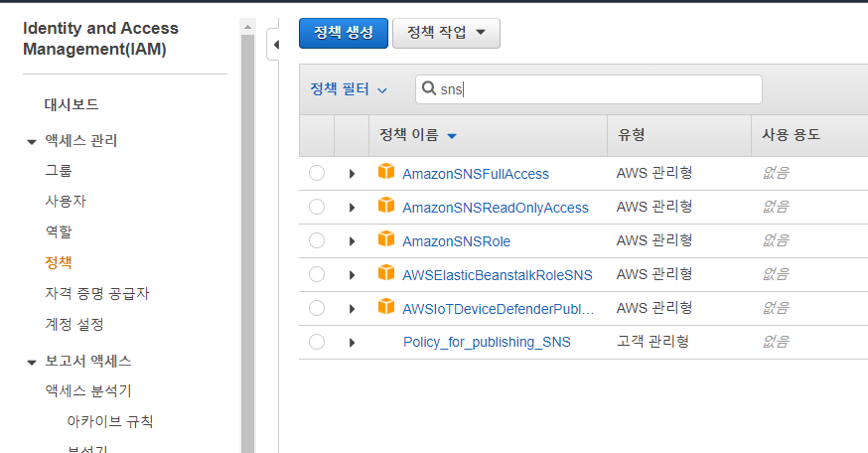Collapse the sidebar with the left arrow tab
Image resolution: width=868 pixels, height=453 pixels.
pyautogui.click(x=274, y=45)
